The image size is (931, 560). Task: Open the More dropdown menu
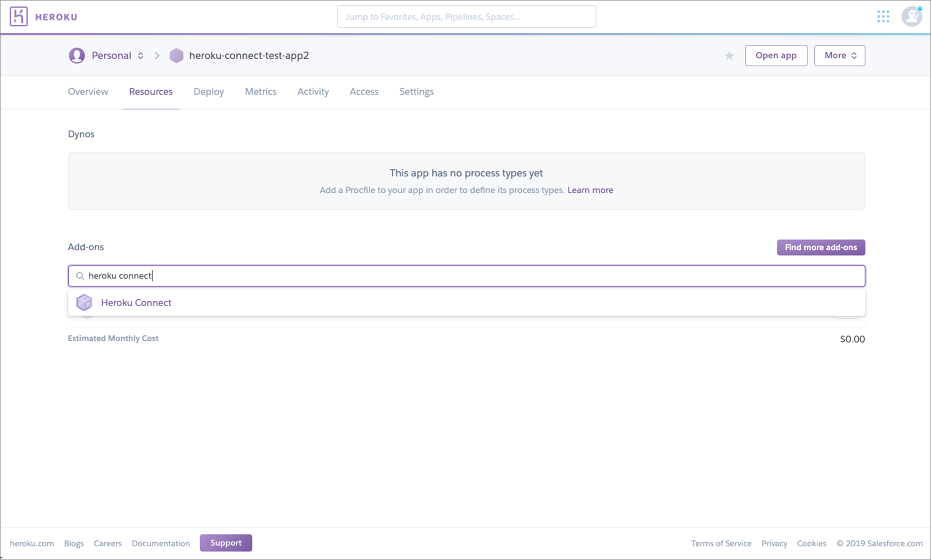coord(839,55)
